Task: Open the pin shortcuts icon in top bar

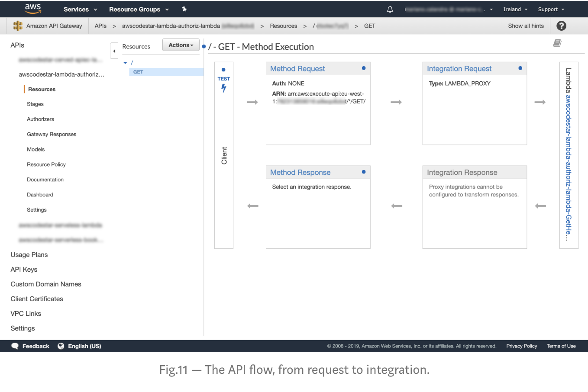Action: (184, 9)
